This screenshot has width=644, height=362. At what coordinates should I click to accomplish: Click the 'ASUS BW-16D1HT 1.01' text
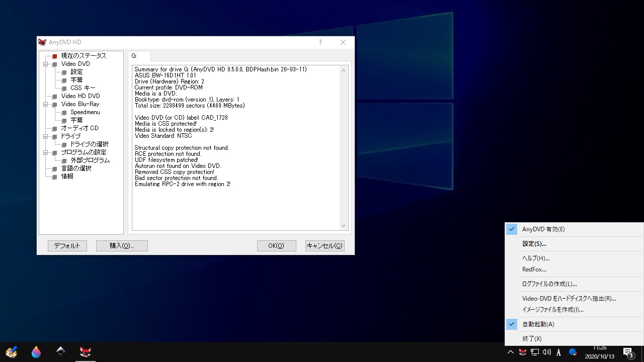[166, 75]
